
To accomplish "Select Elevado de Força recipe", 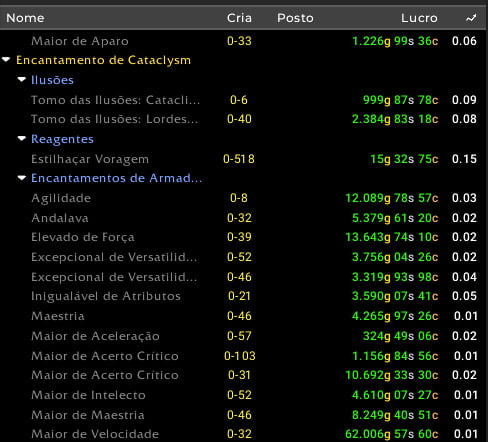I will pos(244,237).
